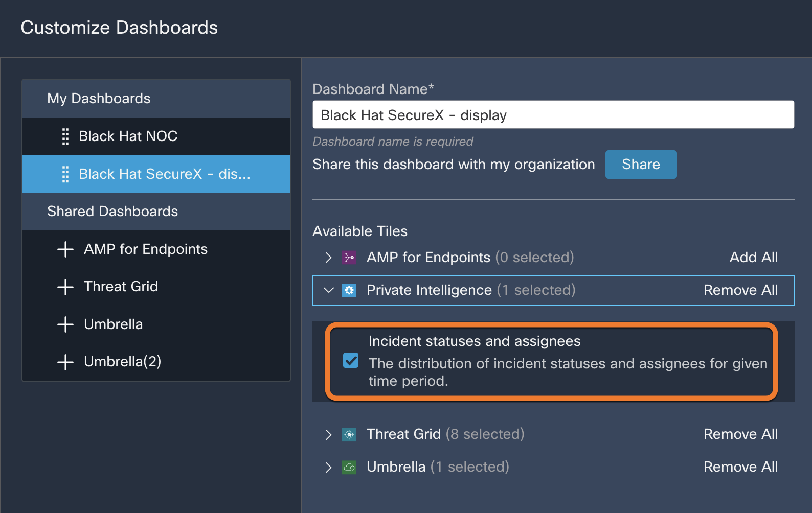Add the shared Threat Grid dashboard plus icon
Image resolution: width=812 pixels, height=513 pixels.
(65, 287)
